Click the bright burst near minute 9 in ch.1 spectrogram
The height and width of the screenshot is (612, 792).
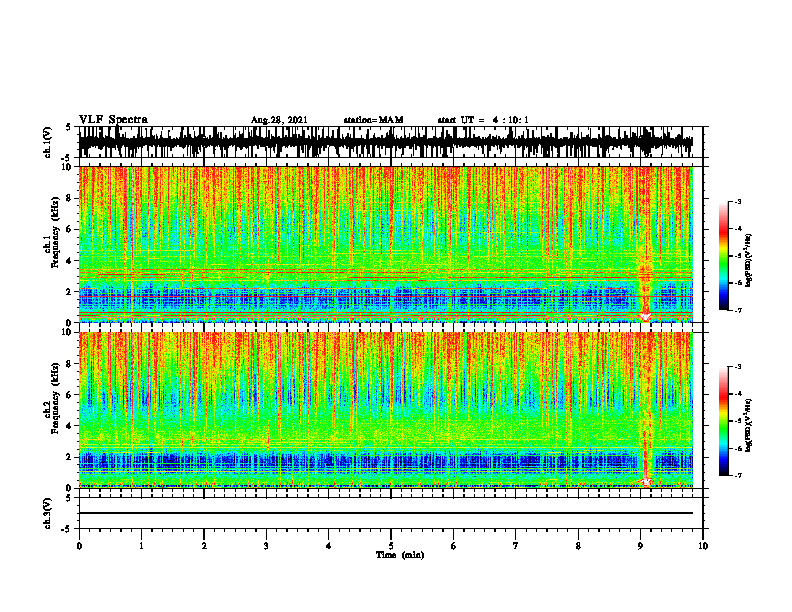click(646, 245)
